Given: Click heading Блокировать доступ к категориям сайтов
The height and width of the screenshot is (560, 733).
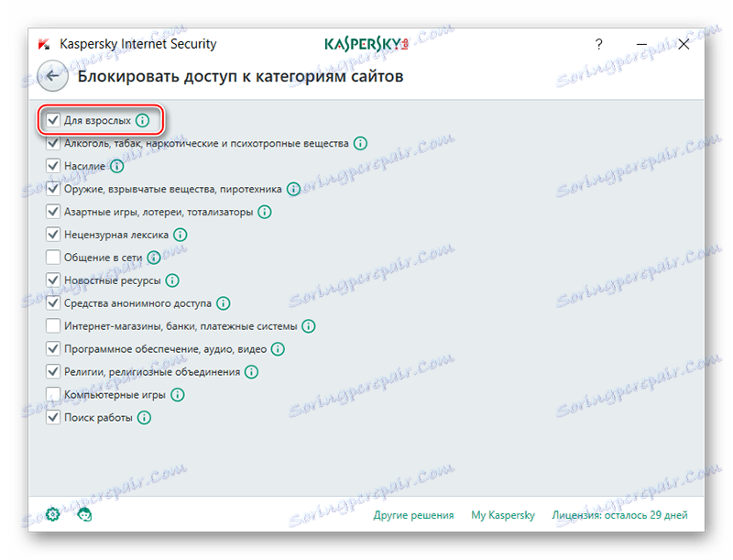Looking at the screenshot, I should [240, 76].
